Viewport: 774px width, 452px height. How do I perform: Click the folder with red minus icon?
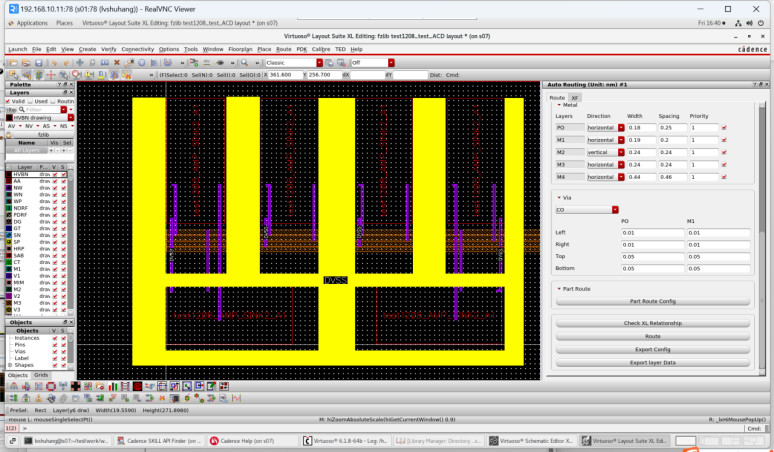100,386
